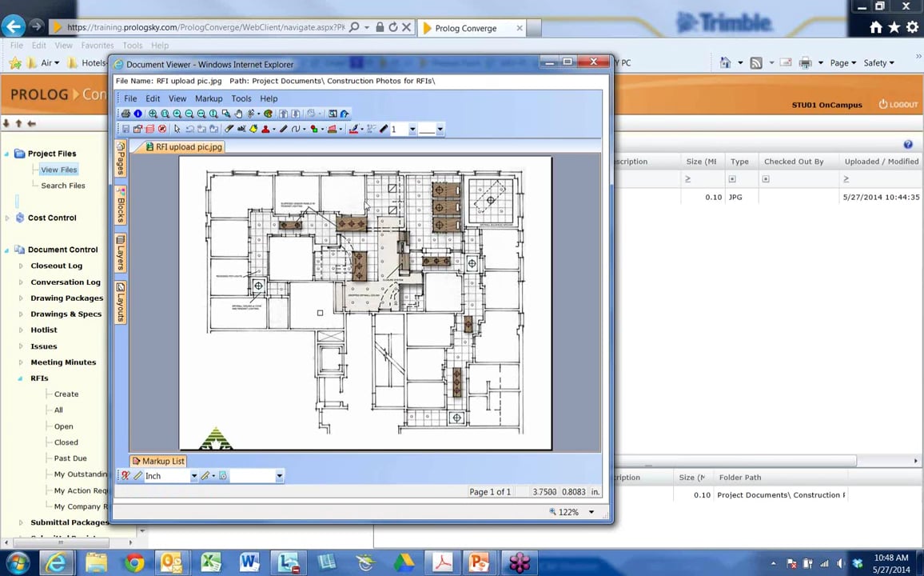Click Create under RFIs
The height and width of the screenshot is (576, 924).
click(66, 394)
